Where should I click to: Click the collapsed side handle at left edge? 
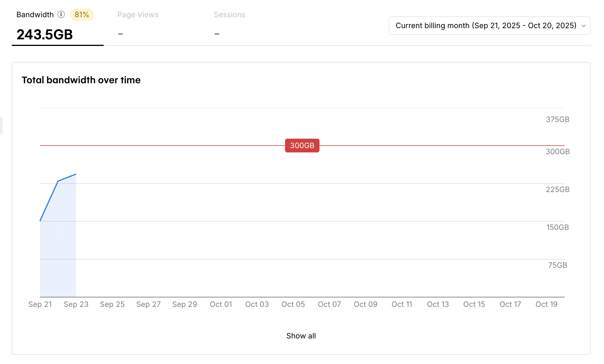pos(1,125)
